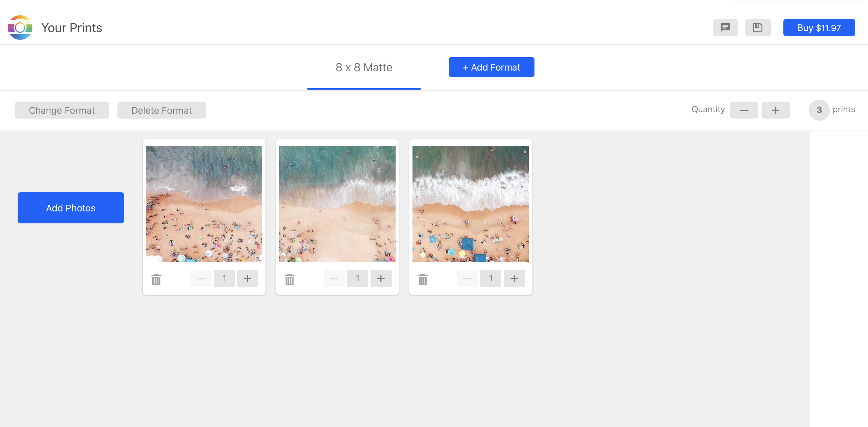Click quantity field of the second photo
The height and width of the screenshot is (427, 868).
click(357, 278)
